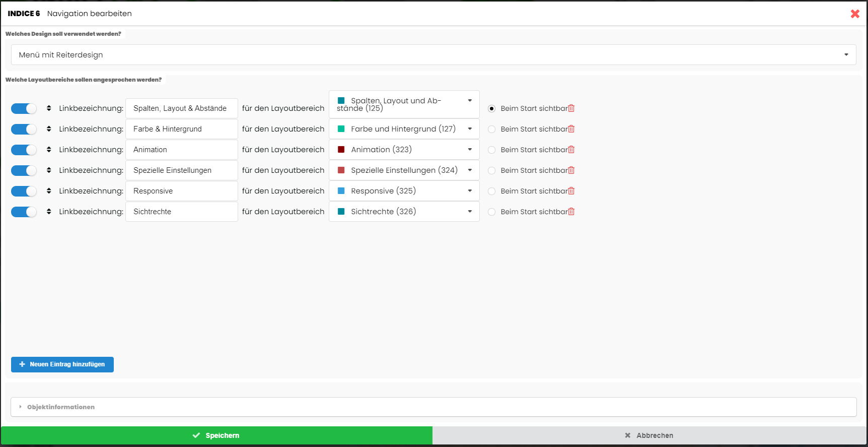Open the Spezielle Einstellungen (324) dropdown
Viewport: 868px width, 447px height.
pyautogui.click(x=404, y=170)
